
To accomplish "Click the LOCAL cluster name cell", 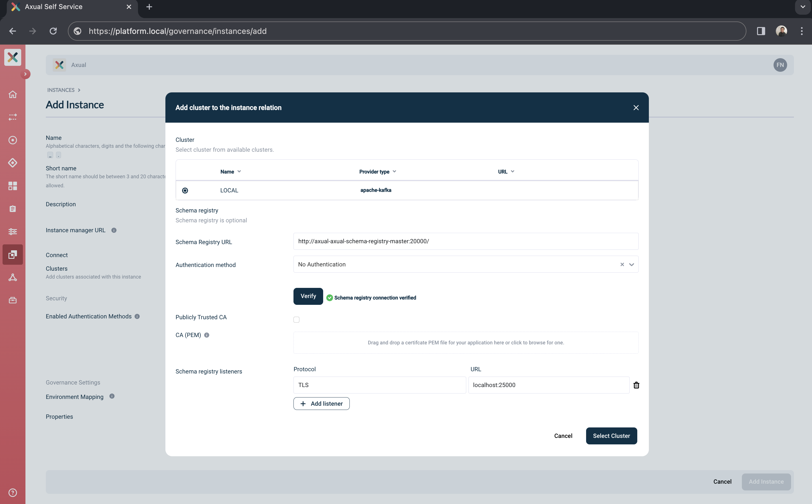I will pos(229,190).
